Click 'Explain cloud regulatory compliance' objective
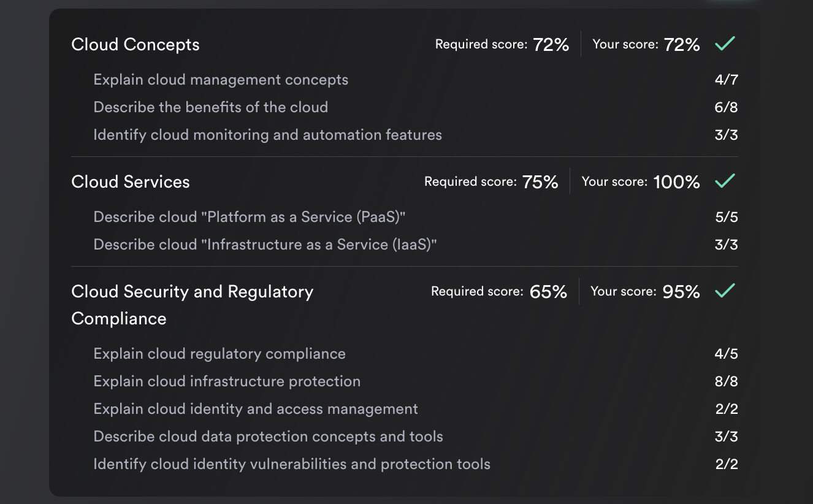The width and height of the screenshot is (813, 504). click(219, 354)
